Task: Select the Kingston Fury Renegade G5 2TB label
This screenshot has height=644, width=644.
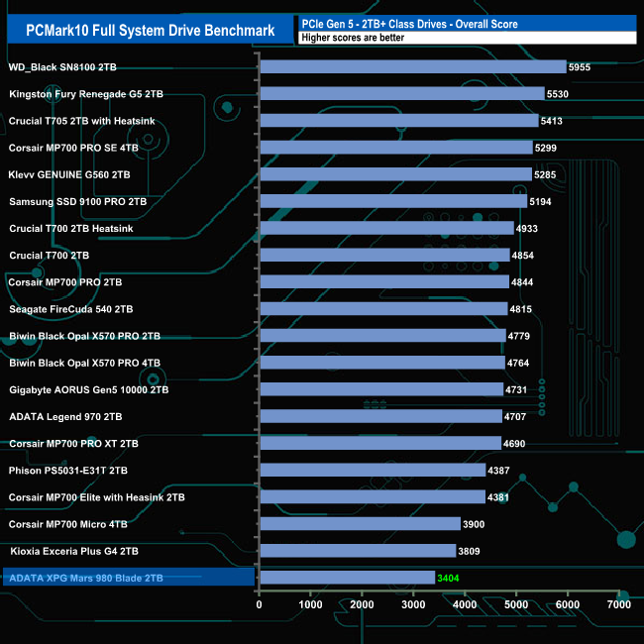Action: [86, 94]
